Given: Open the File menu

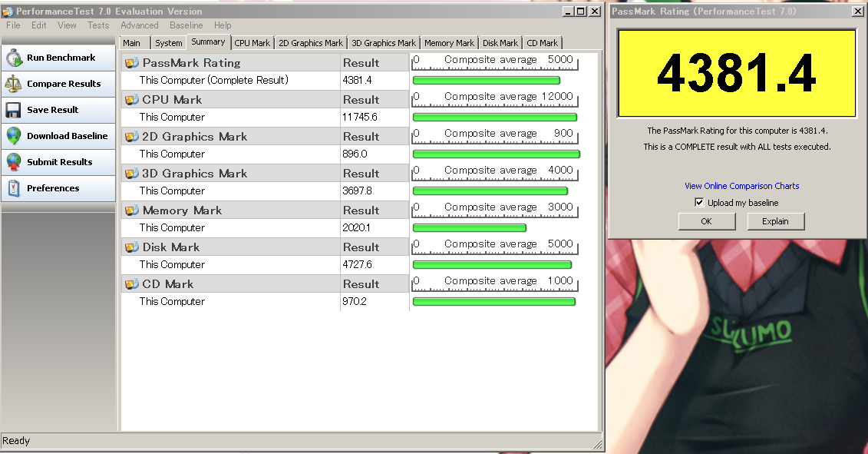Looking at the screenshot, I should (13, 25).
